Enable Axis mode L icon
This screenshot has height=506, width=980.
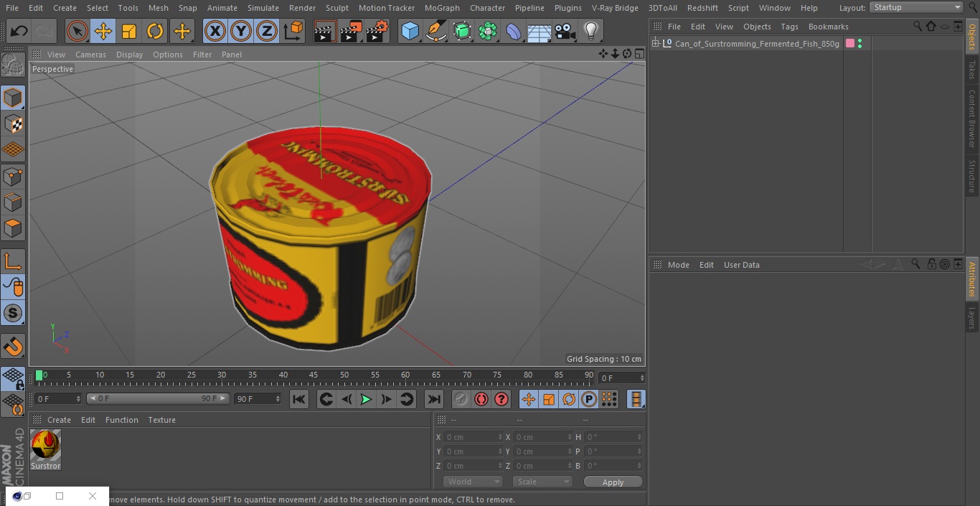click(x=13, y=261)
